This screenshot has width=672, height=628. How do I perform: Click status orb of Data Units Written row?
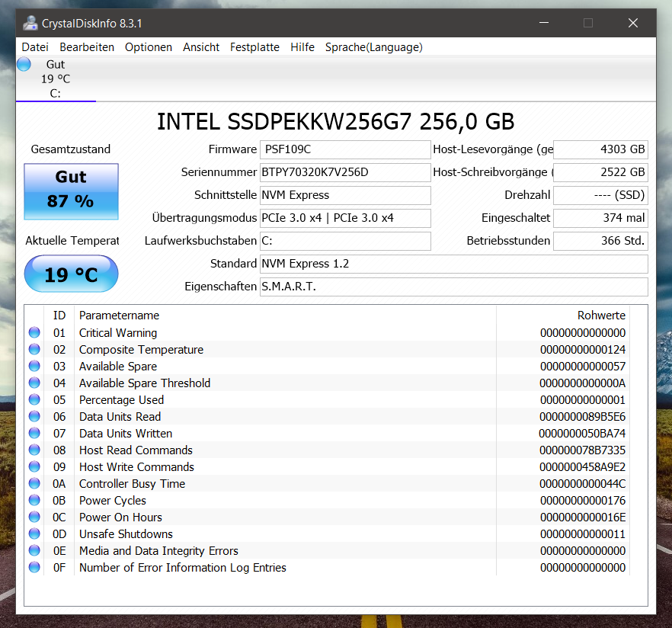[x=34, y=433]
